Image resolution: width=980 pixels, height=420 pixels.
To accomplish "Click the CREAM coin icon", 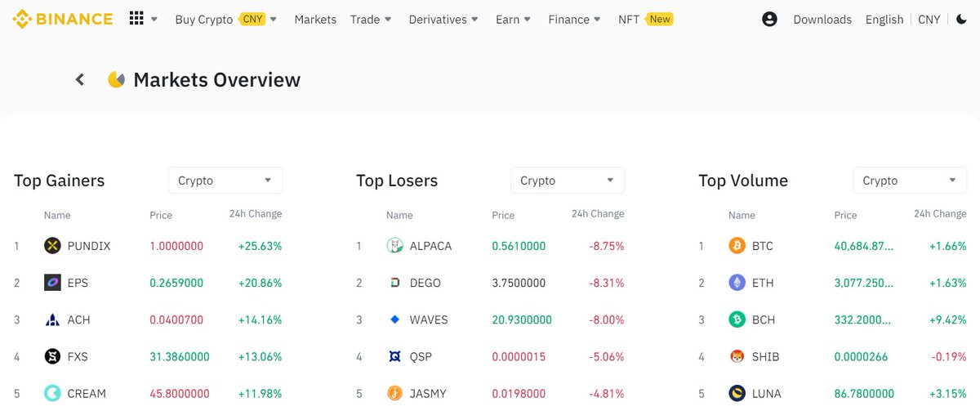I will 52,393.
